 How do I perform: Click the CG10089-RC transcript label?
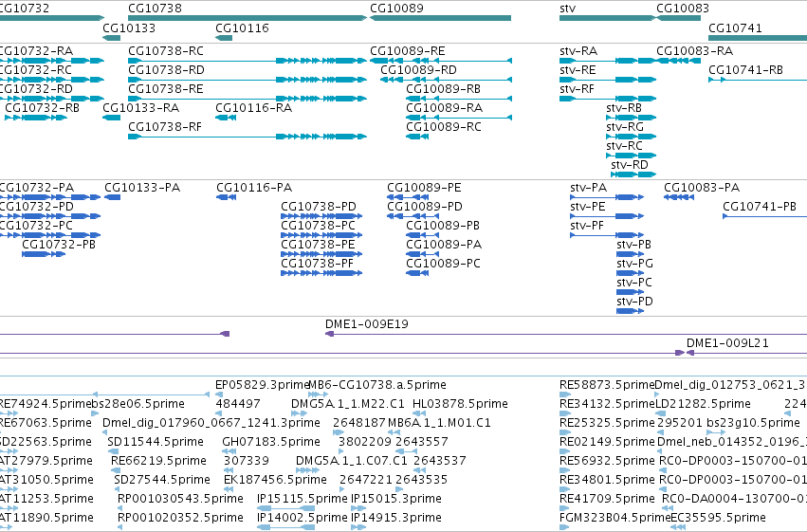[444, 127]
